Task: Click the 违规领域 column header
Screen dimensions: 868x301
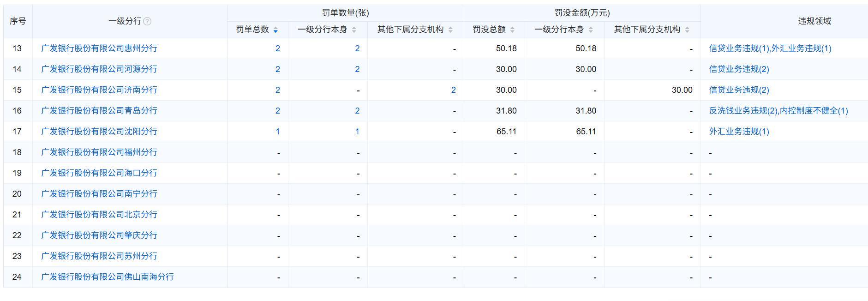Action: click(814, 21)
